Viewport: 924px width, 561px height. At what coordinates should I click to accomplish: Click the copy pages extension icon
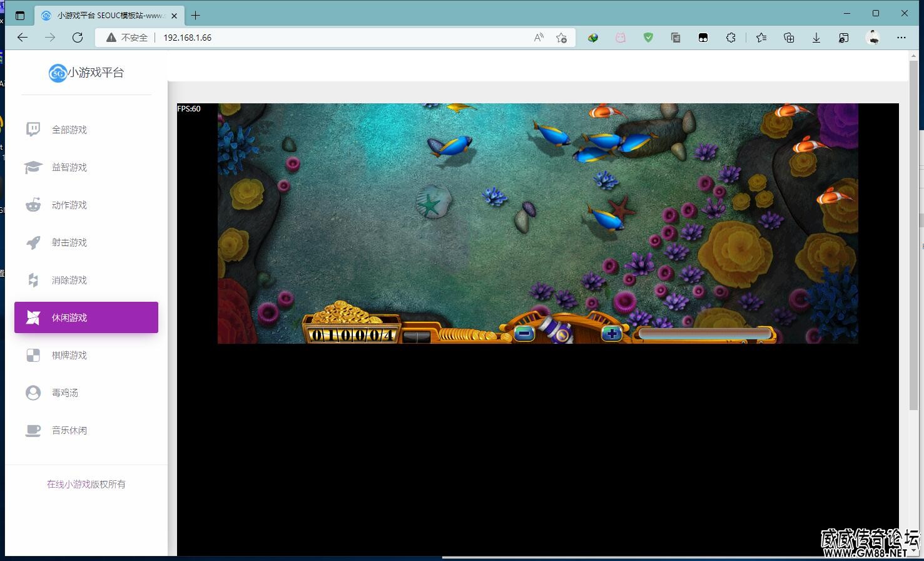coord(676,38)
